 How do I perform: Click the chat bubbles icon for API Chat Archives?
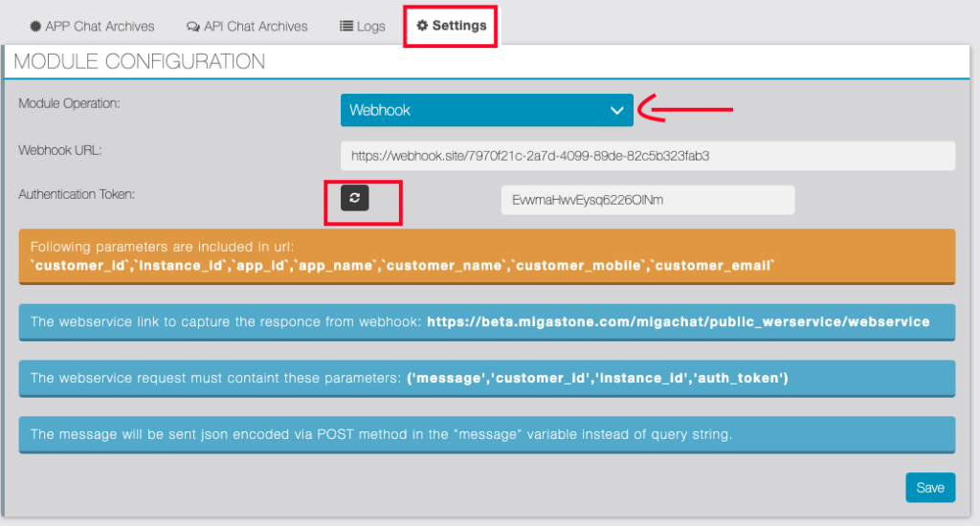coord(193,27)
